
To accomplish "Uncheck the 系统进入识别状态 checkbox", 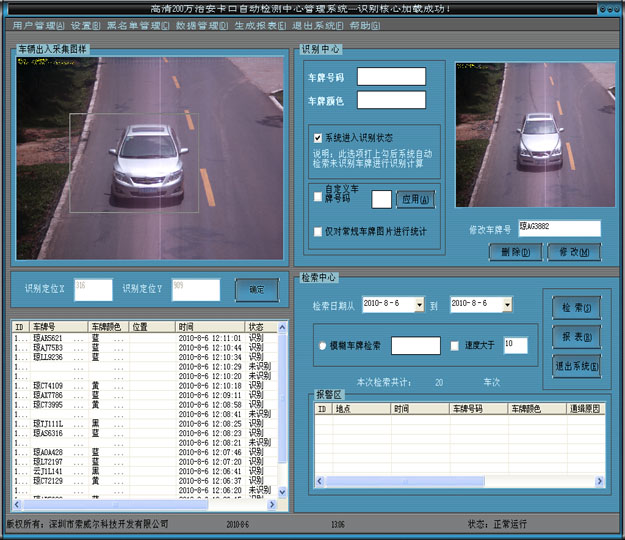I will pos(317,137).
